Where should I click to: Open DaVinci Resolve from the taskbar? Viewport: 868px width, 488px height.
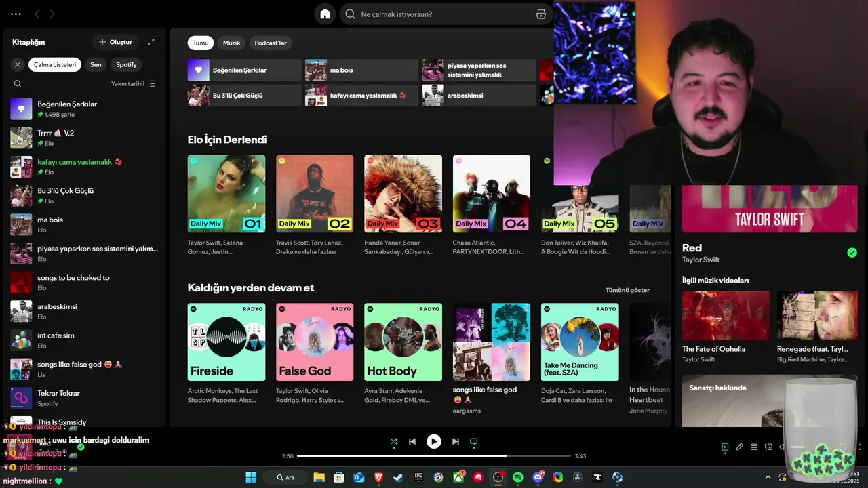click(x=577, y=477)
